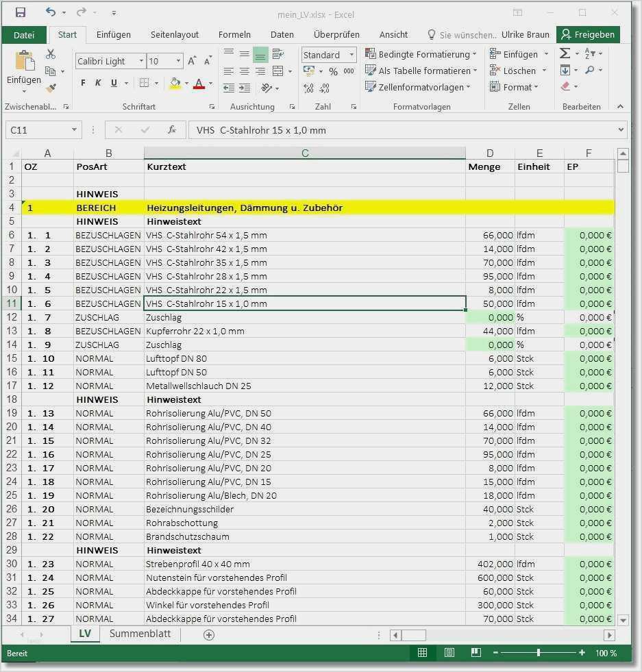Viewport: 642px width, 672px height.
Task: Open the Name Box dropdown for C11
Action: pyautogui.click(x=75, y=130)
